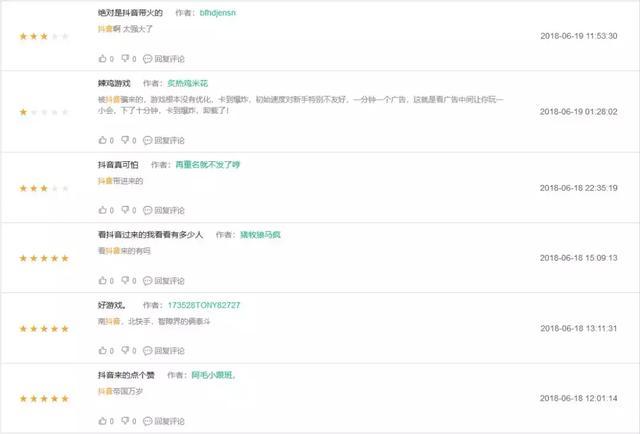This screenshot has height=434, width=640.
Task: Click thumbs-down on 辣鸡游戏 review
Action: click(x=125, y=140)
